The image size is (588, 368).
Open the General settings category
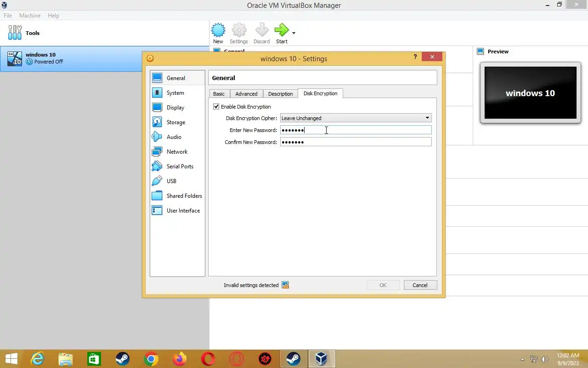177,78
